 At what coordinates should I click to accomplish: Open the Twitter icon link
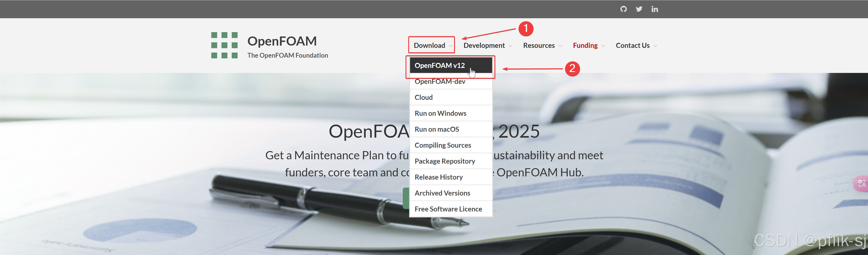(x=639, y=9)
